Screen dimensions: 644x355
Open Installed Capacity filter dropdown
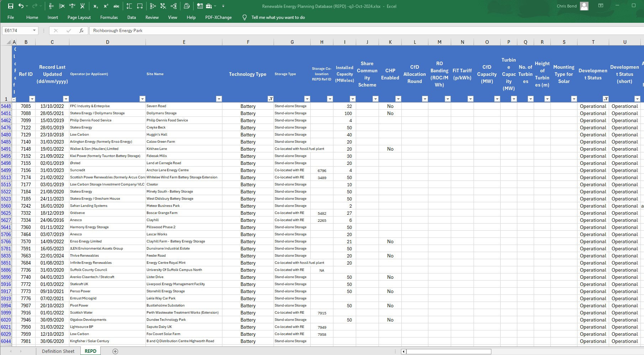[x=353, y=99]
